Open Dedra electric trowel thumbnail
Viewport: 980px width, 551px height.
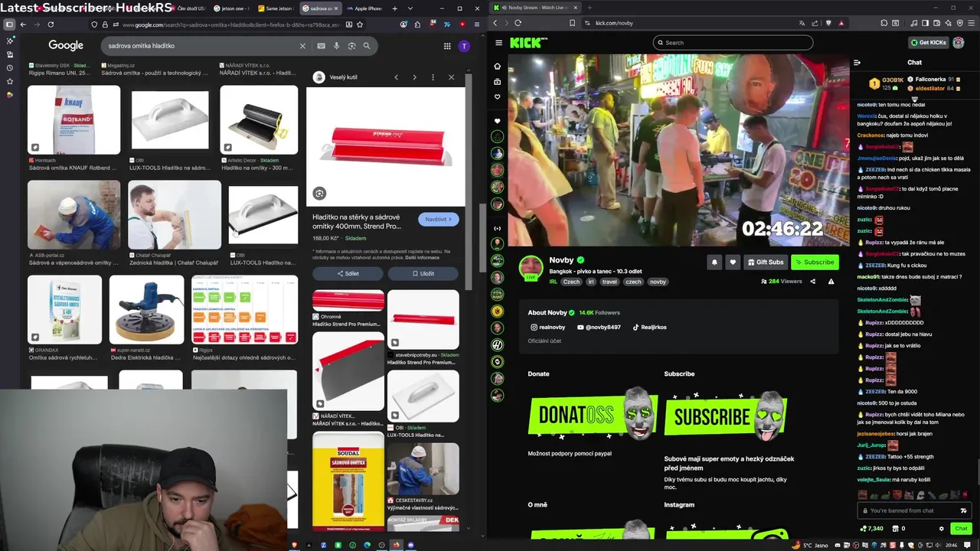(146, 310)
